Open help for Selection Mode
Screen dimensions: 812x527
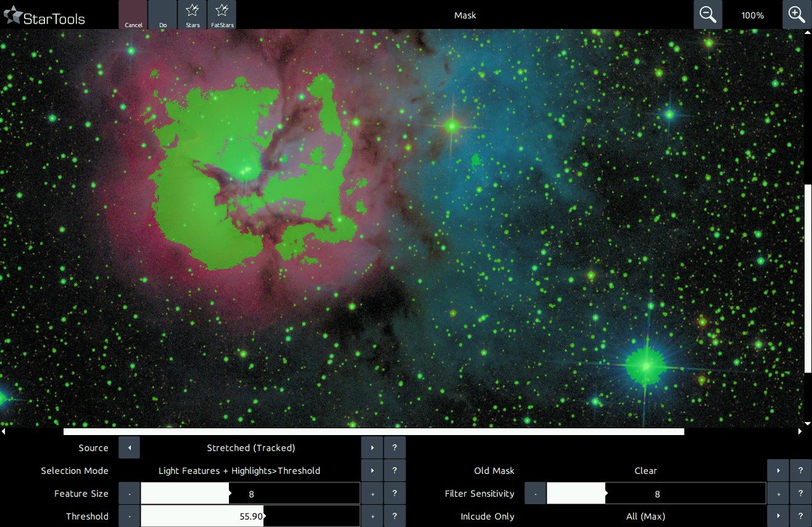(x=394, y=471)
